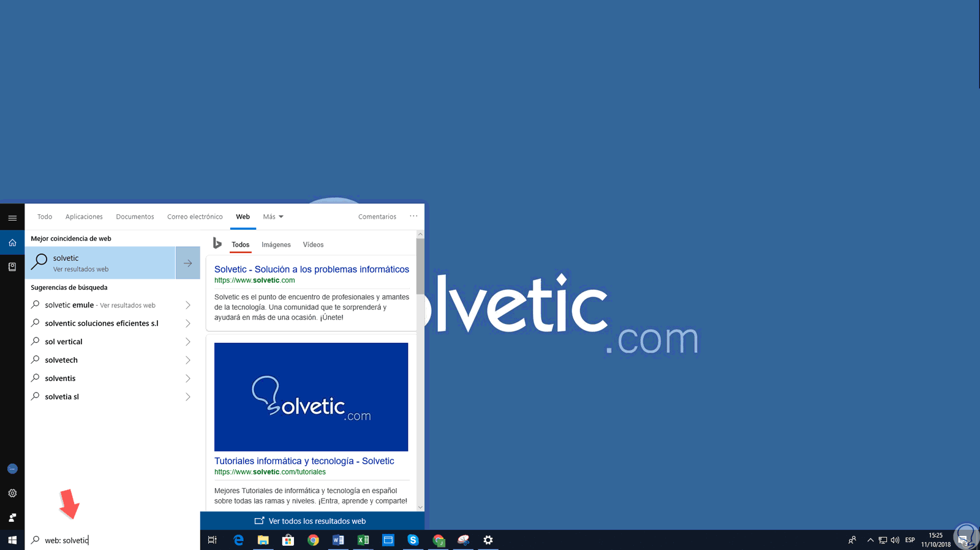Open 'Tutoriales informática y tecnología - Solvetic' link
The height and width of the screenshot is (550, 980).
[x=304, y=461]
